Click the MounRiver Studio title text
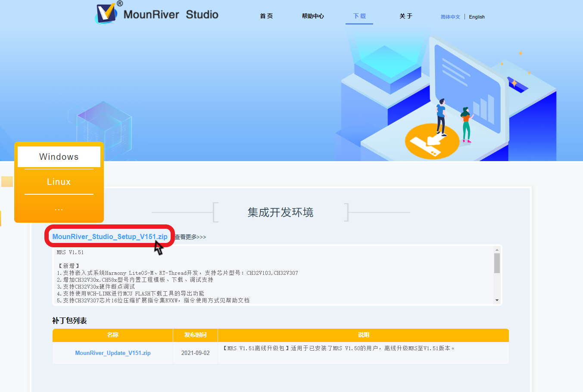This screenshot has height=392, width=583. [171, 14]
